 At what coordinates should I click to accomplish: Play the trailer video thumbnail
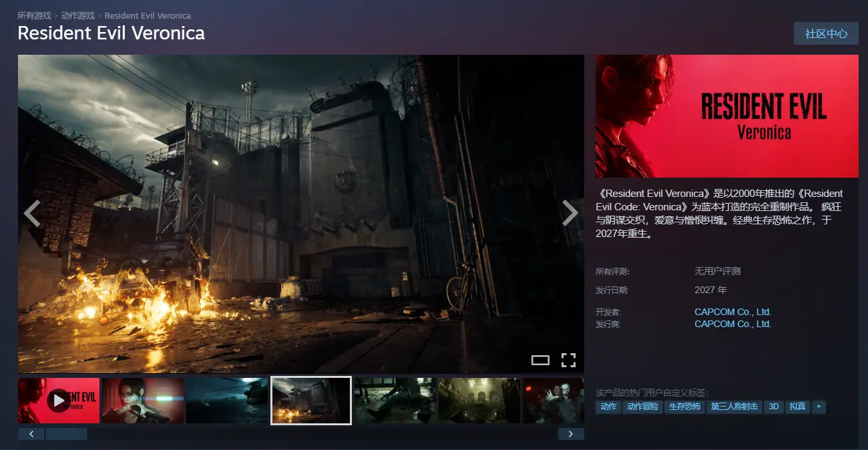pyautogui.click(x=59, y=400)
